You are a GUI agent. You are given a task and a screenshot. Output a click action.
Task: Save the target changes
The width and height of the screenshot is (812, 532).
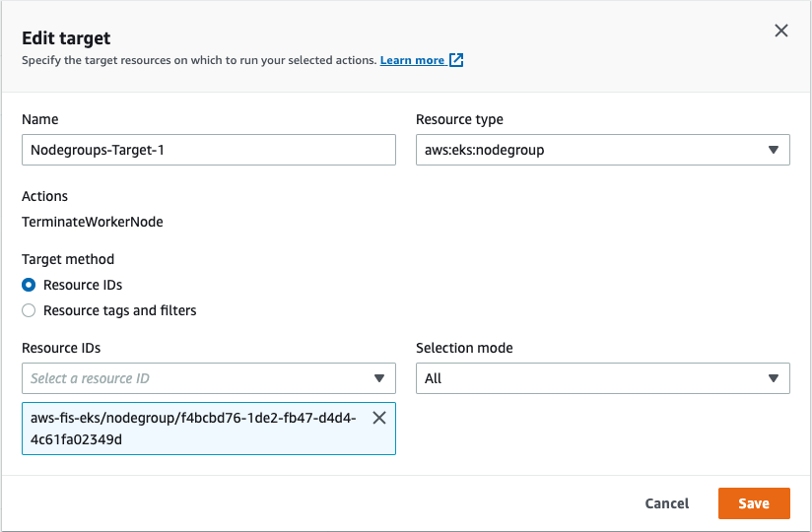point(754,503)
